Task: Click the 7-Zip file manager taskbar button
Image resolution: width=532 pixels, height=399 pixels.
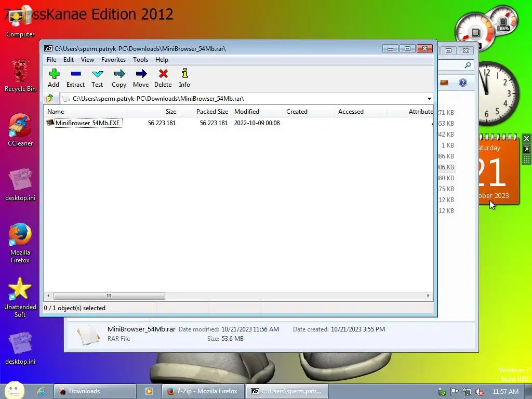Action: coord(287,391)
